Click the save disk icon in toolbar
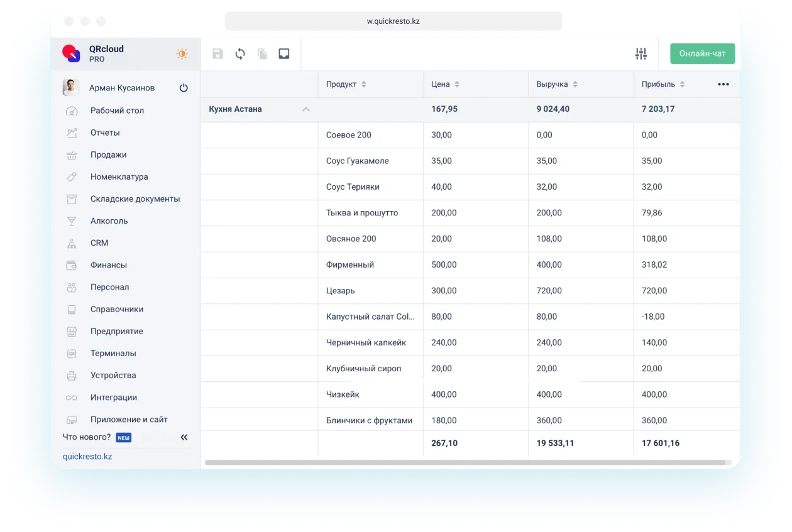Image resolution: width=792 pixels, height=532 pixels. click(x=217, y=54)
